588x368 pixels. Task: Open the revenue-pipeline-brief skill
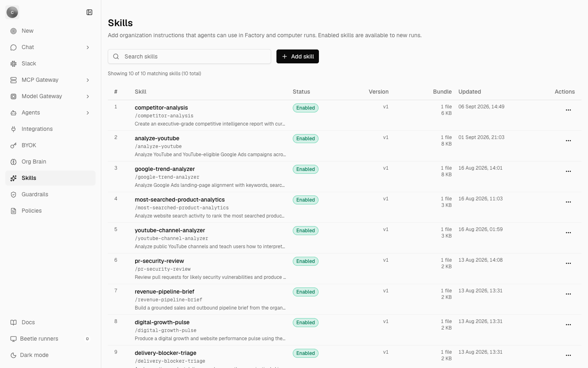(165, 292)
